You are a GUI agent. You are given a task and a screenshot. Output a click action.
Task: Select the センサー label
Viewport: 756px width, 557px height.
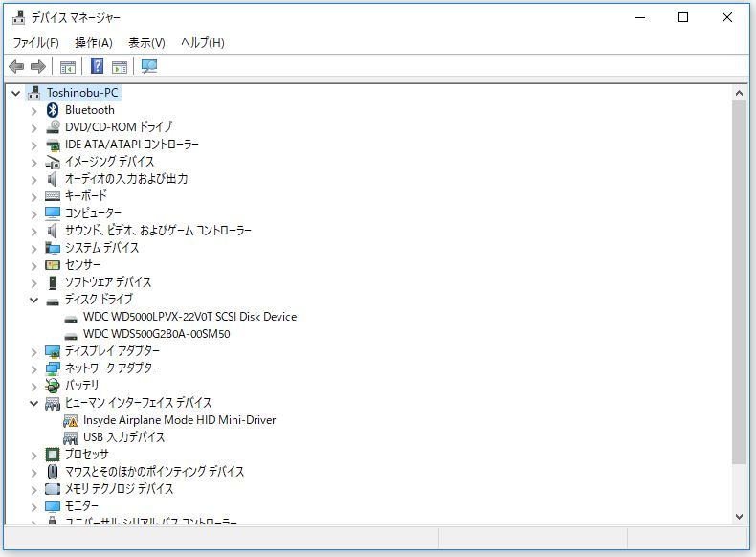pyautogui.click(x=82, y=265)
